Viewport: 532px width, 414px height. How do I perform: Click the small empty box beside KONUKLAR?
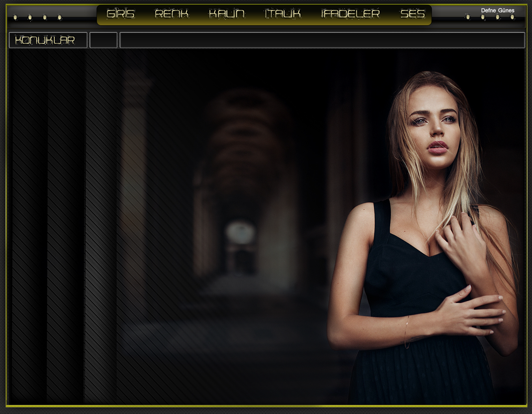click(x=103, y=40)
